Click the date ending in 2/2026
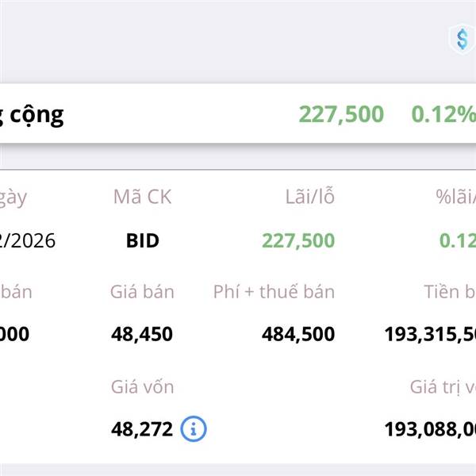 28,240
